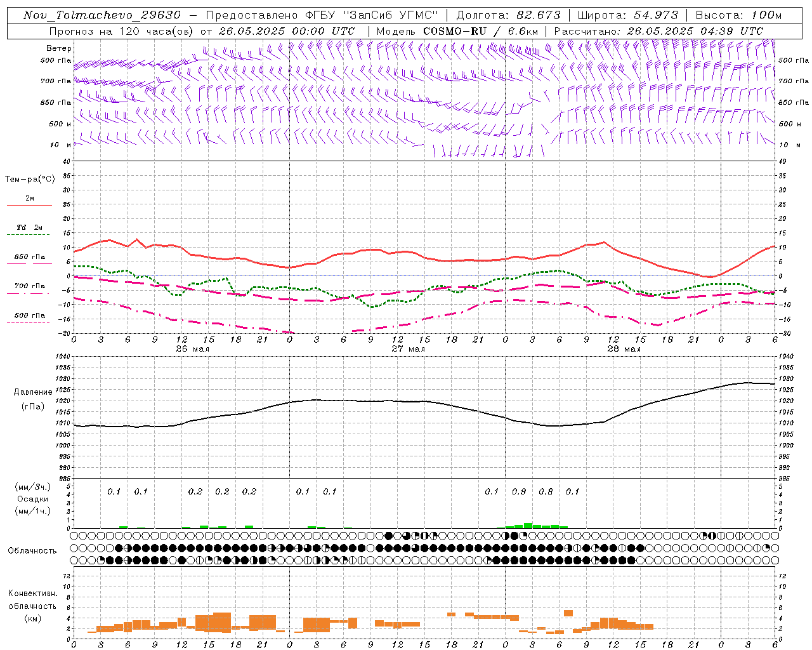Click the dashed 'Td 2м' legend line sample
Viewport: 812px width, 650px height.
29,235
